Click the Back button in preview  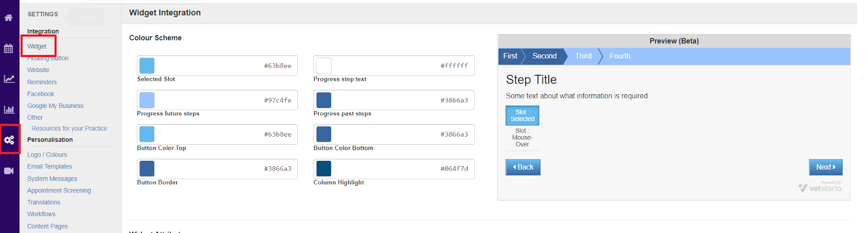pyautogui.click(x=523, y=167)
